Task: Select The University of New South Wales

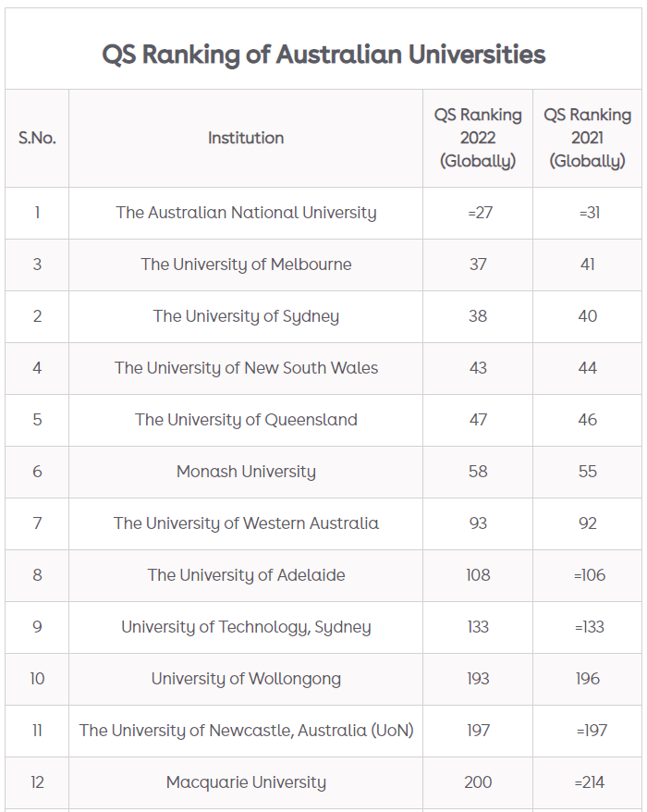Action: coord(246,368)
